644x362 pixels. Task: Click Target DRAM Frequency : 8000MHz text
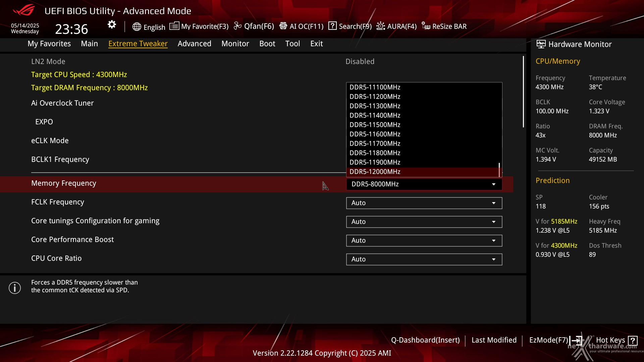[90, 87]
